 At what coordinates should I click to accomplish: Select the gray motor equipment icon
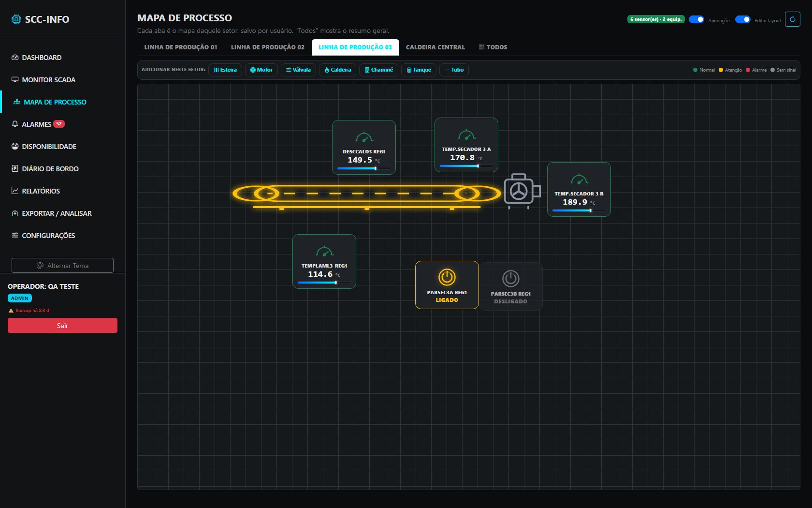point(522,191)
